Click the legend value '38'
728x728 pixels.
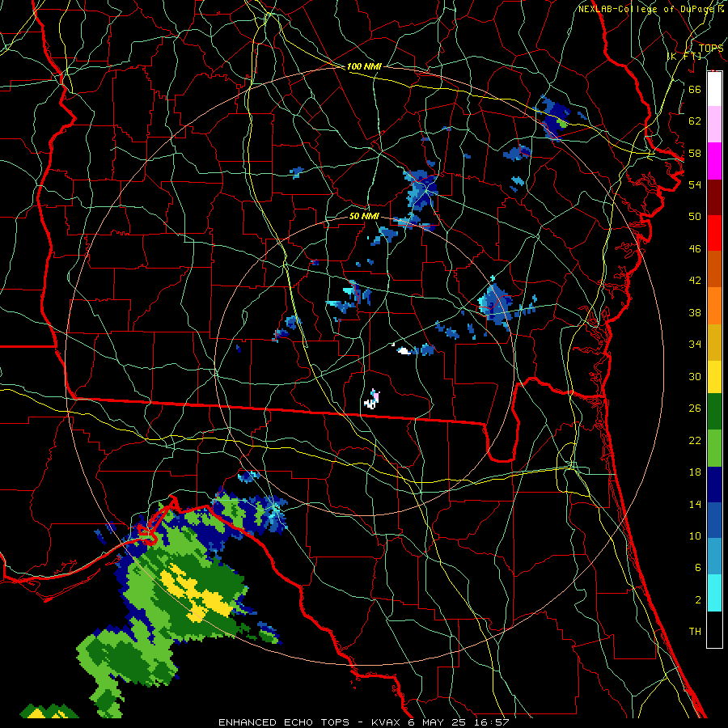click(695, 313)
